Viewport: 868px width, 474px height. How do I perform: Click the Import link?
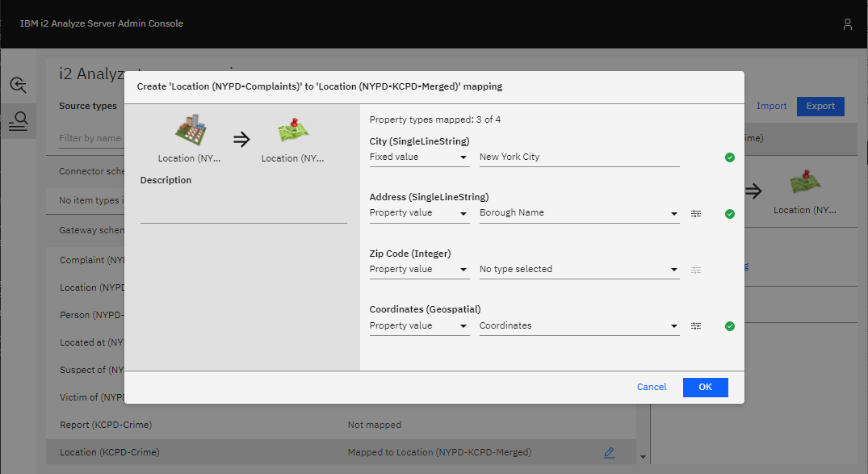coord(771,106)
